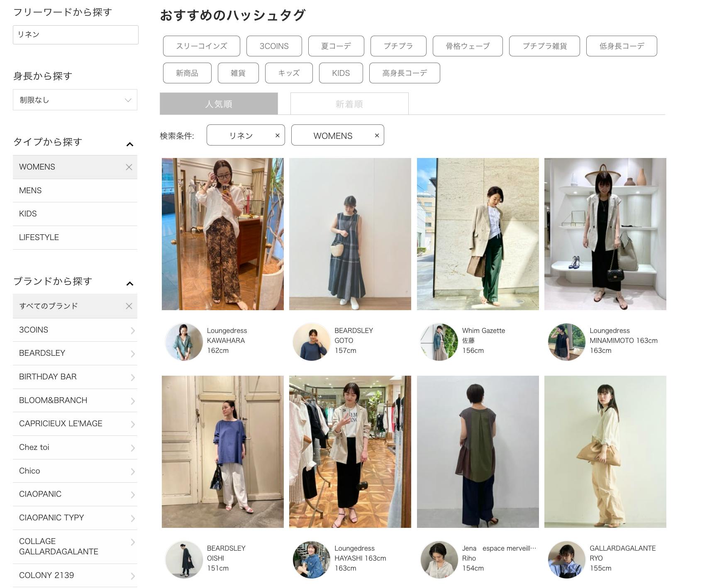
Task: Choose the 高身長コーデ hashtag
Action: [x=405, y=73]
